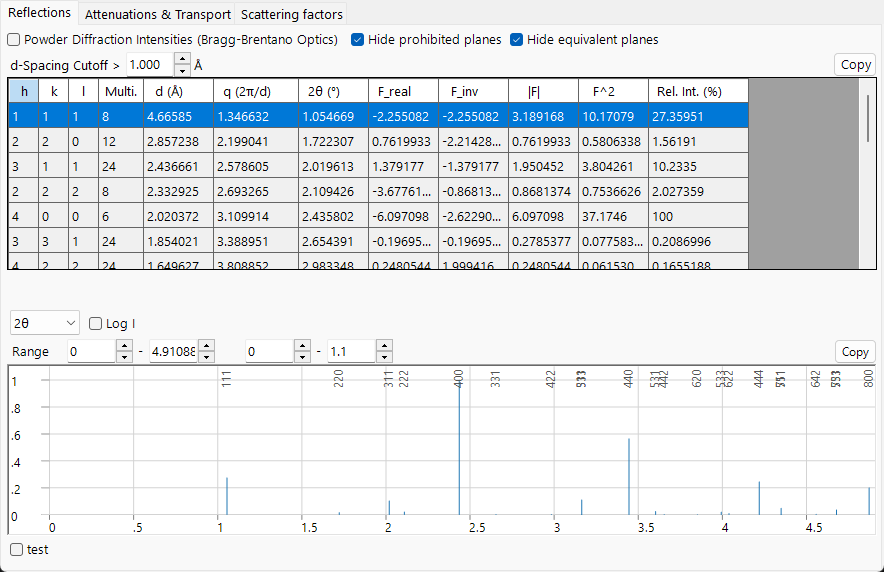The width and height of the screenshot is (884, 572).
Task: Click the relative intensity 100 cell
Action: pyautogui.click(x=698, y=216)
